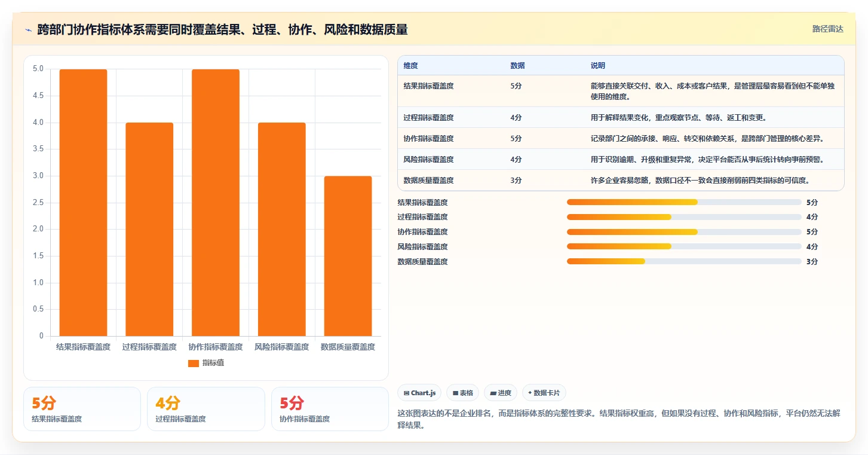This screenshot has width=868, height=455.
Task: Click the 结果指标覆盖度 progress bar
Action: coord(684,202)
